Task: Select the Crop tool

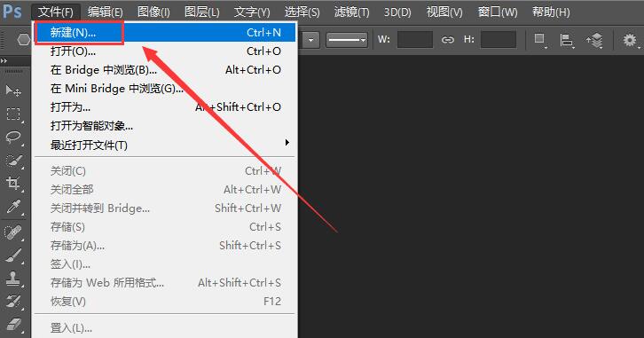Action: [x=13, y=183]
